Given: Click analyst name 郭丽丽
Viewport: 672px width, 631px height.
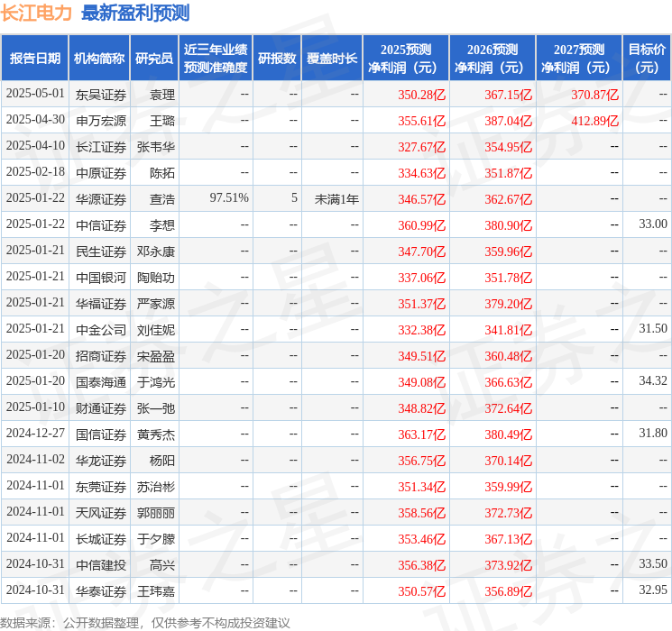Looking at the screenshot, I should coord(155,513).
